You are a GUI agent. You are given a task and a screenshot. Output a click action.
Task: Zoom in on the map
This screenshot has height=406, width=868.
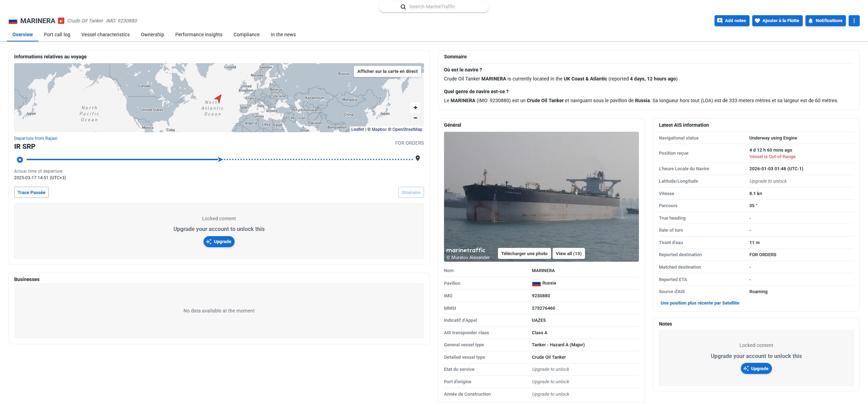point(415,108)
